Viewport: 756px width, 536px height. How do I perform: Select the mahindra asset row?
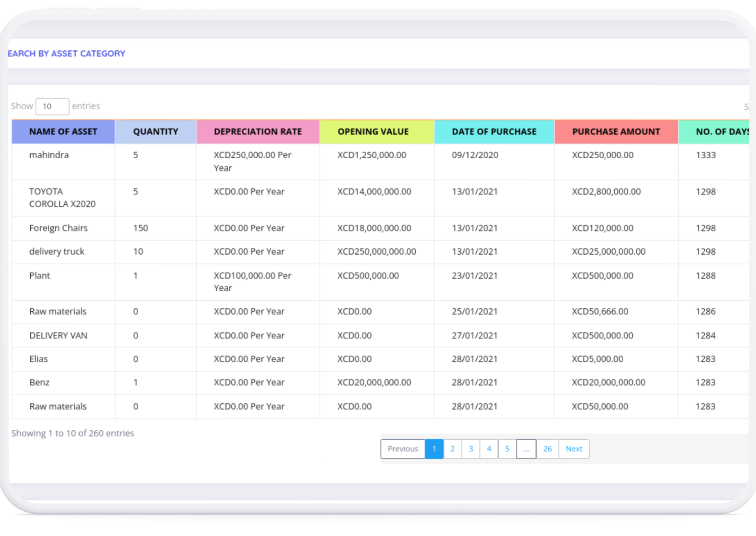click(49, 155)
